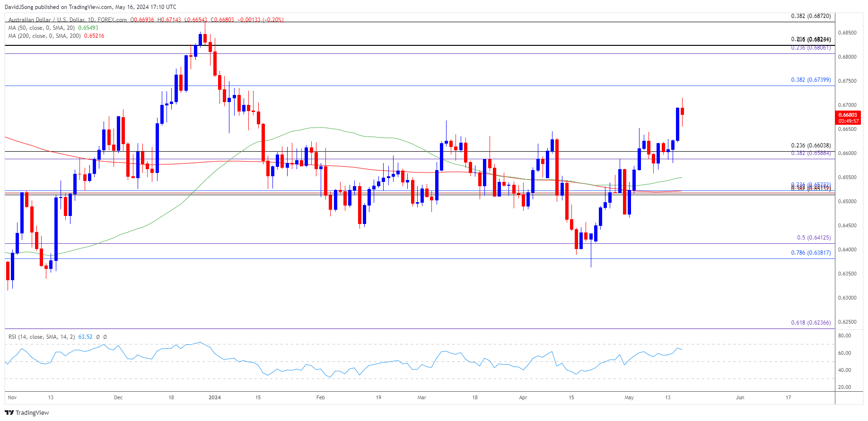Click the Fibonacci label 0.786 (0.63817)
This screenshot has height=421, width=868.
pos(811,253)
